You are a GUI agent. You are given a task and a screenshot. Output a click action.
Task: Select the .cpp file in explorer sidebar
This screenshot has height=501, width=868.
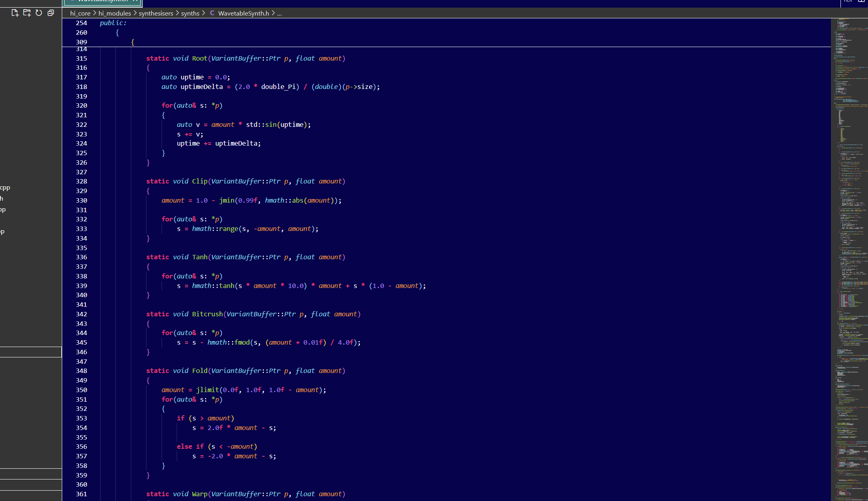(5, 187)
